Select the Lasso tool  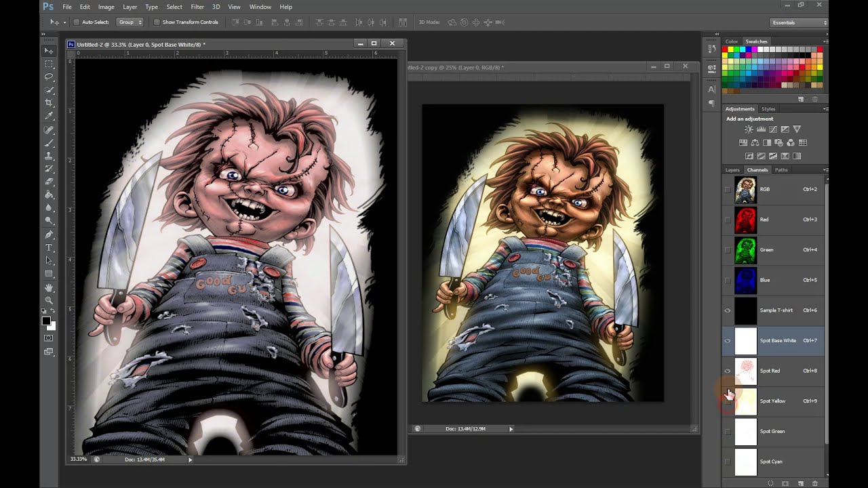click(49, 77)
